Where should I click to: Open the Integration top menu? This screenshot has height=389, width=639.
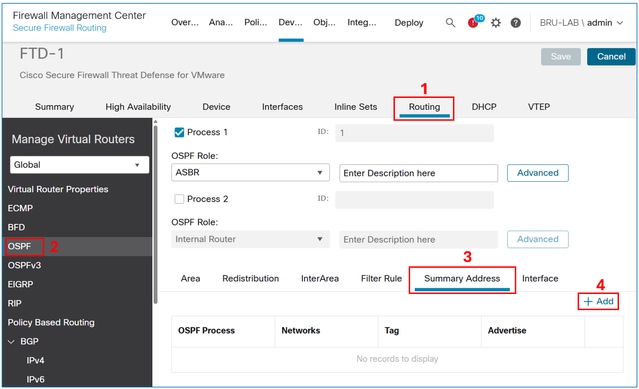(361, 23)
